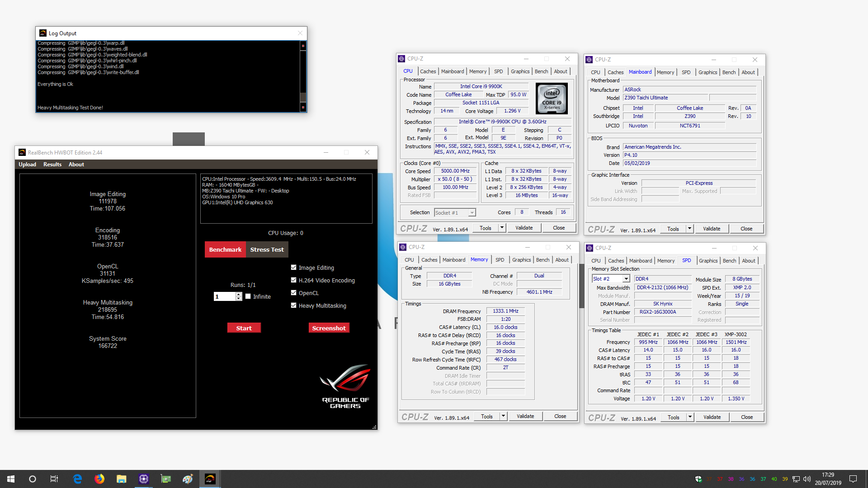Start the RealBench benchmark run
868x488 pixels.
(244, 328)
